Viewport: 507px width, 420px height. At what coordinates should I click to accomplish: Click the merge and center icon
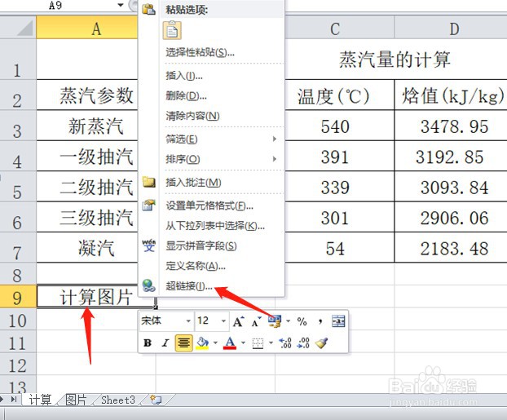click(x=338, y=321)
